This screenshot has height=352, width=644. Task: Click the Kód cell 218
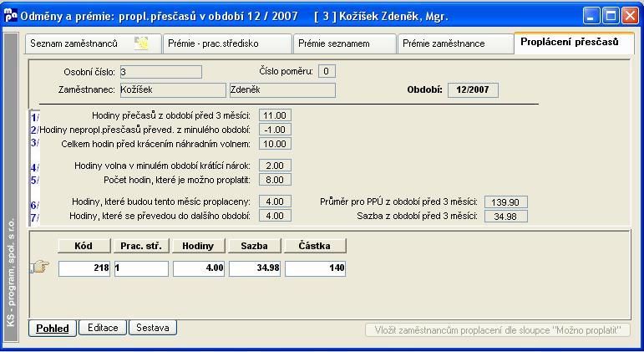click(84, 268)
